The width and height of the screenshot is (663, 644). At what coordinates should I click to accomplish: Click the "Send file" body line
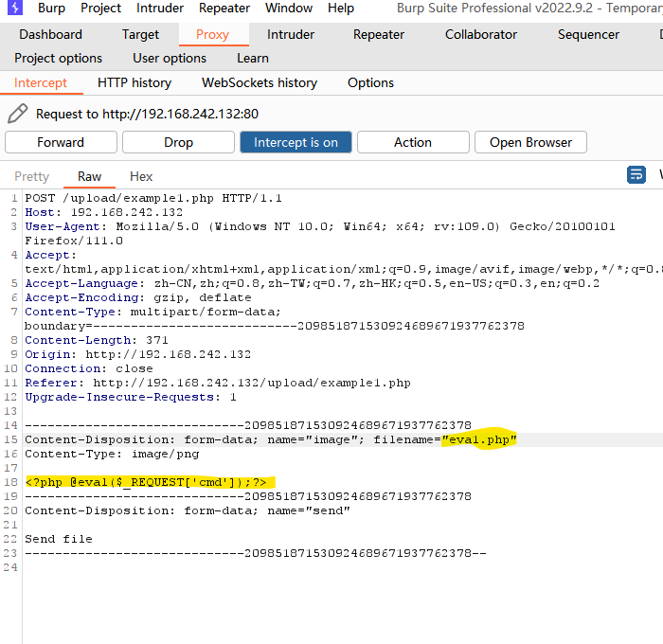pos(59,539)
